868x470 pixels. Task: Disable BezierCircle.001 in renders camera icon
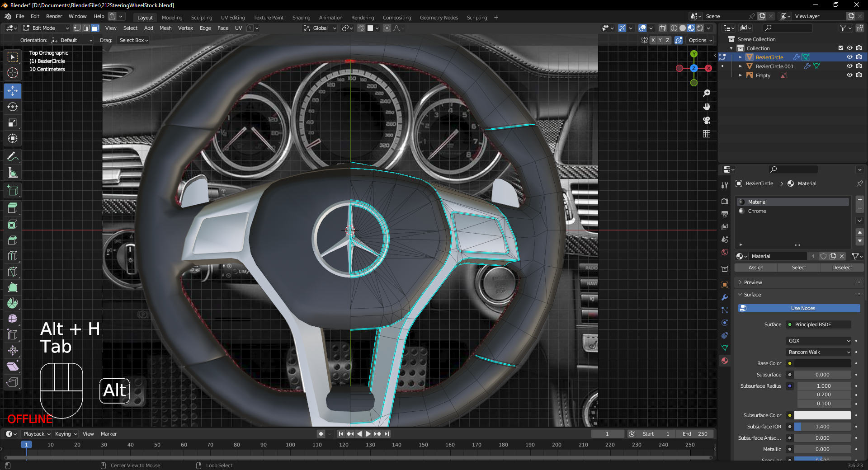[x=859, y=66]
